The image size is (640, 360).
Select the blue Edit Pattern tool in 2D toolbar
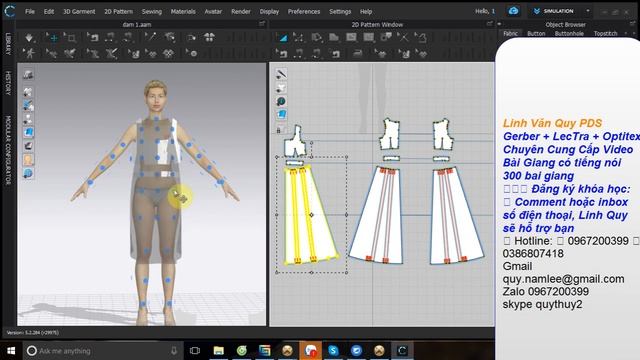point(283,38)
